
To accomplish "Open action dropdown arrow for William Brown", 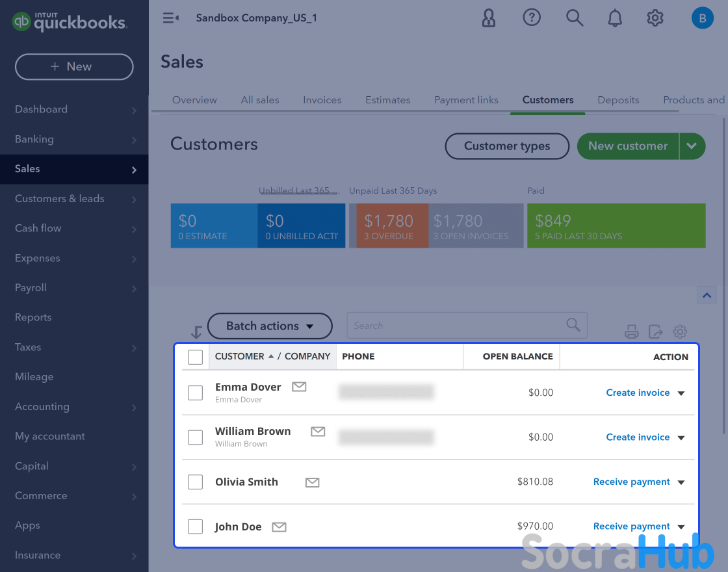I will click(x=681, y=437).
